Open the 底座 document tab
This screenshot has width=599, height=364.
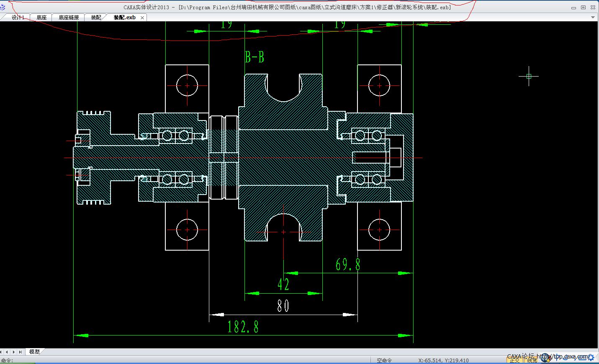(41, 18)
